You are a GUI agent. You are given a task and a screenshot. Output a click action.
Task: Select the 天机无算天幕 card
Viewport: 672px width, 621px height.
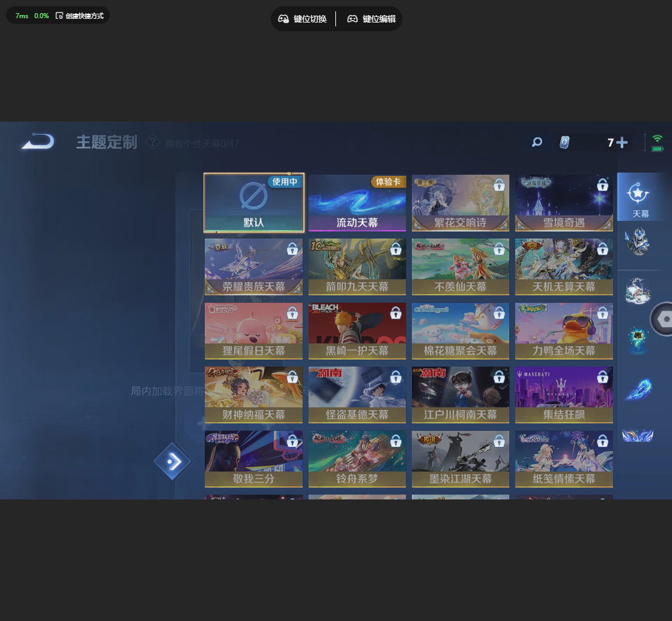[564, 267]
